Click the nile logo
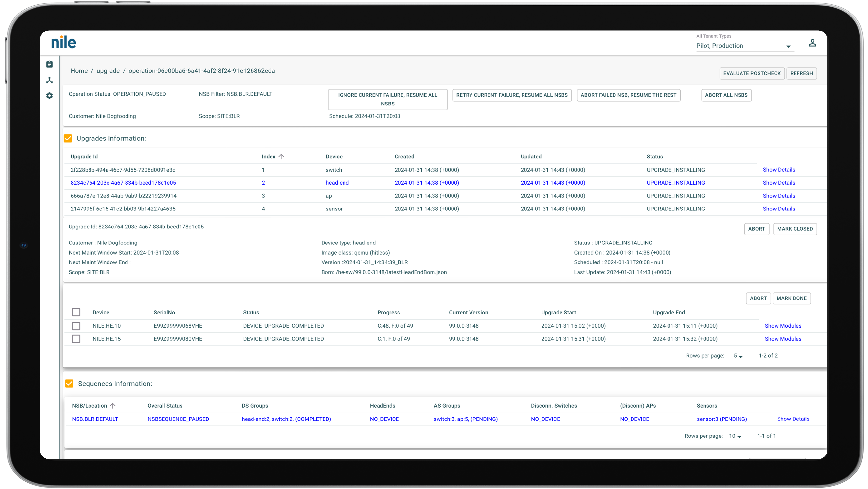Screen dimensions: 868x489 [64, 43]
